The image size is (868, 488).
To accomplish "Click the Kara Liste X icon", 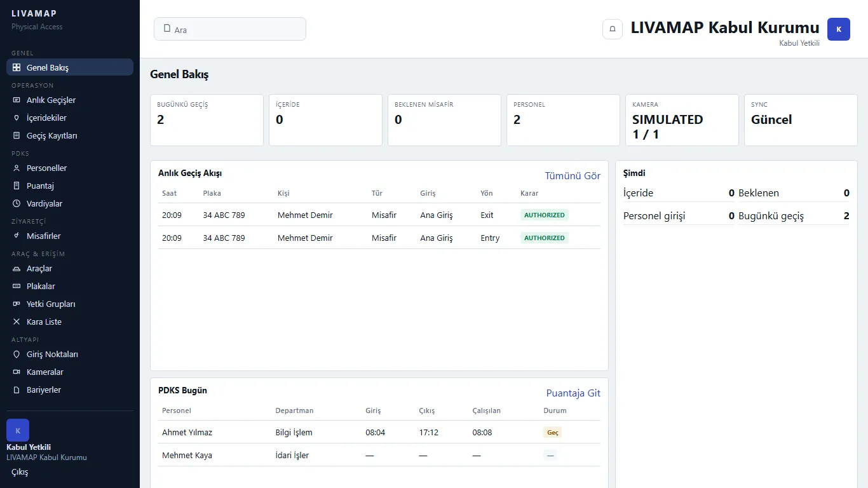I will [17, 322].
